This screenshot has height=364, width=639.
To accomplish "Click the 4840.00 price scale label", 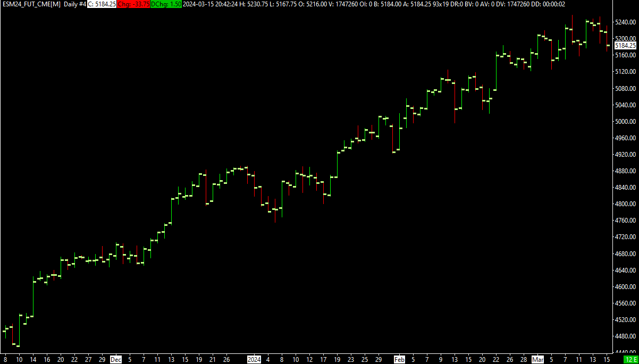I will pyautogui.click(x=626, y=188).
